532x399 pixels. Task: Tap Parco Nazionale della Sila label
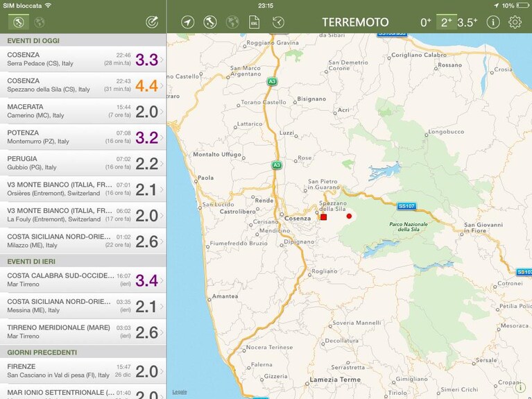pos(408,226)
